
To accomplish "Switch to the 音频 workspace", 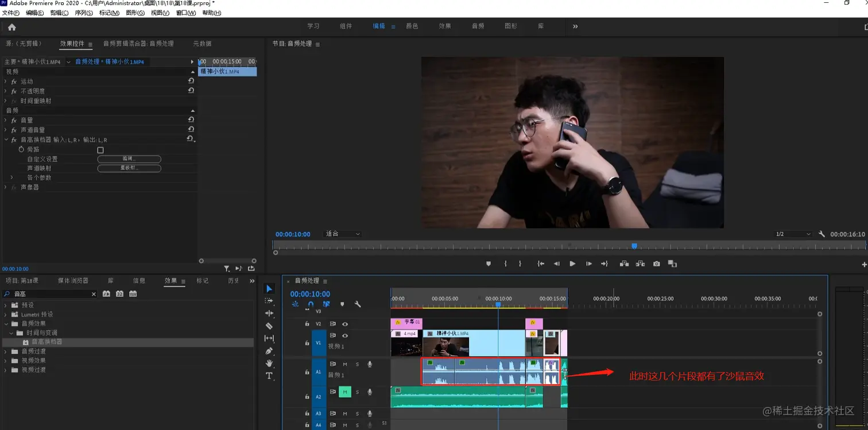I will [478, 26].
